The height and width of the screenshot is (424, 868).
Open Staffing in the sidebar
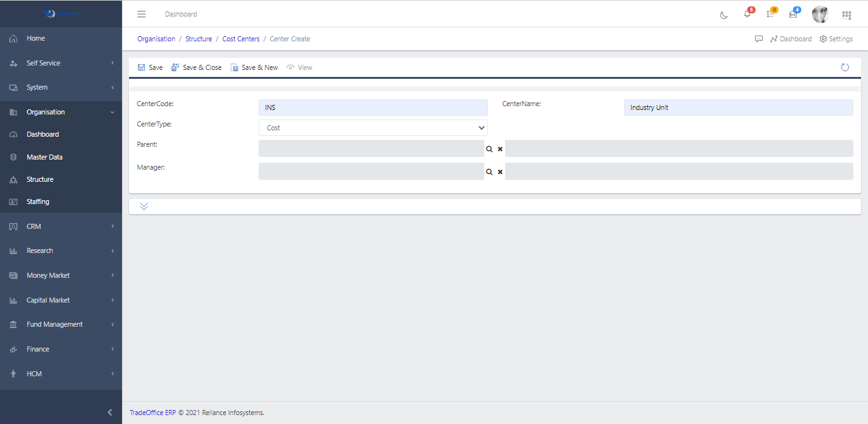pyautogui.click(x=38, y=202)
